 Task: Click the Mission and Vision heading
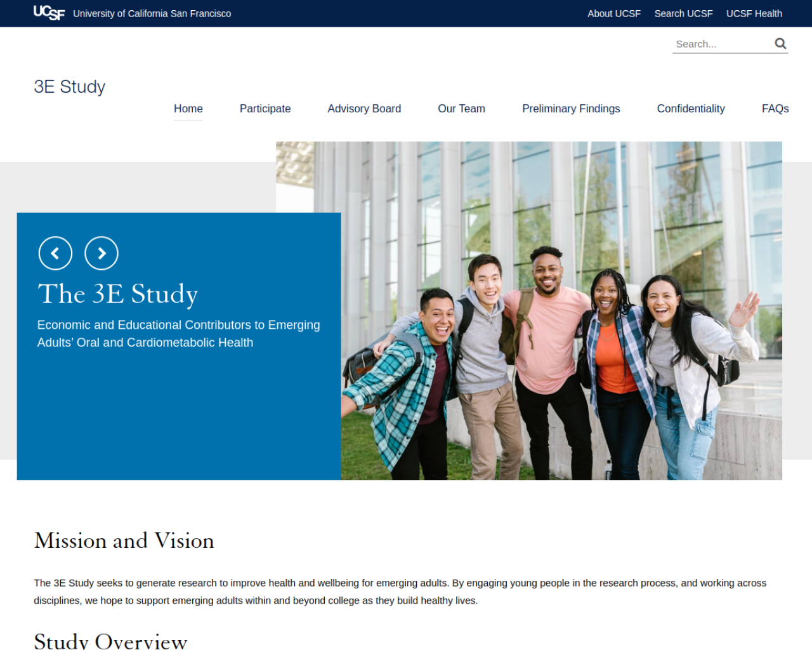pyautogui.click(x=124, y=540)
